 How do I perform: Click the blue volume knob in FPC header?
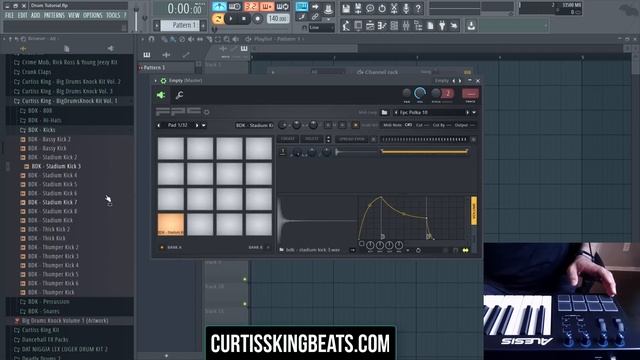pyautogui.click(x=420, y=93)
